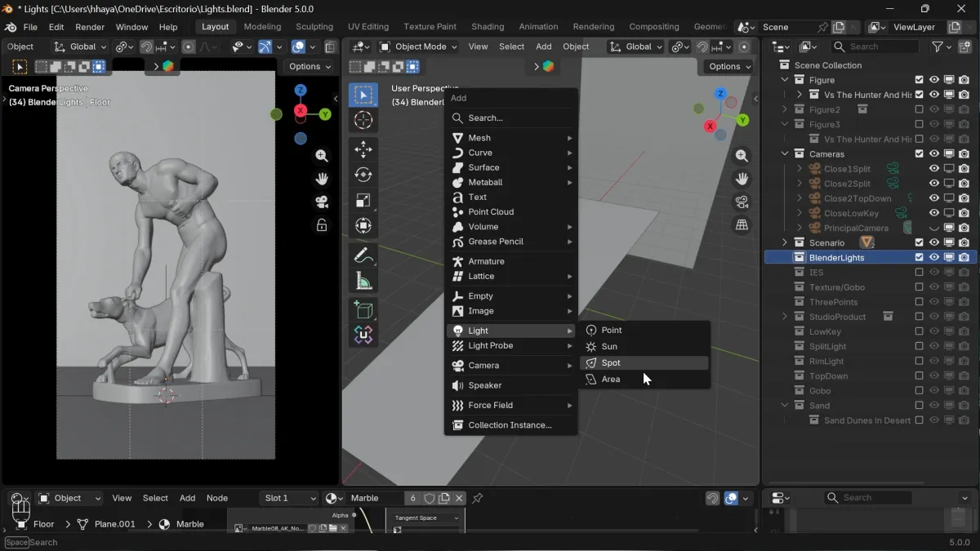Screen dimensions: 980x551
Task: Toggle proportional editing icon in right viewport header
Action: click(x=744, y=47)
